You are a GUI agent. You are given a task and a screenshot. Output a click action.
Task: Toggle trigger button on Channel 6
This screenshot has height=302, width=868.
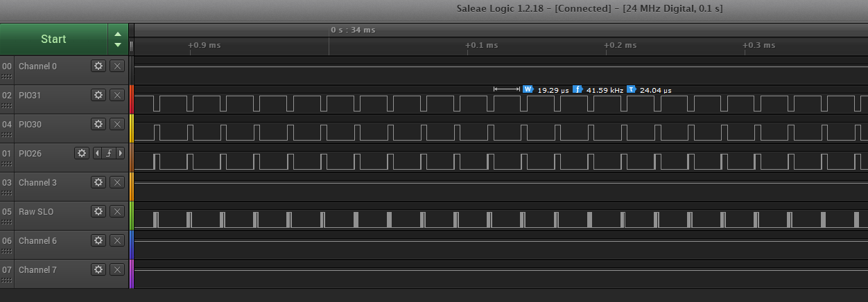click(117, 240)
